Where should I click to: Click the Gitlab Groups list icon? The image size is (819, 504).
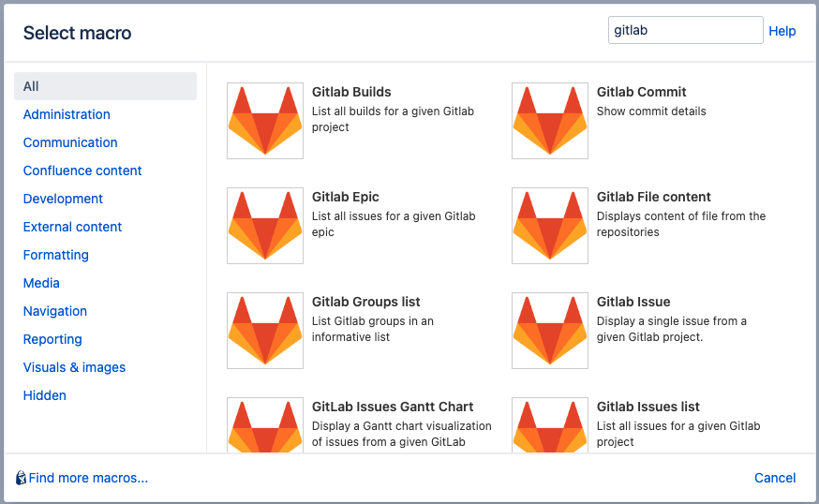pyautogui.click(x=265, y=331)
